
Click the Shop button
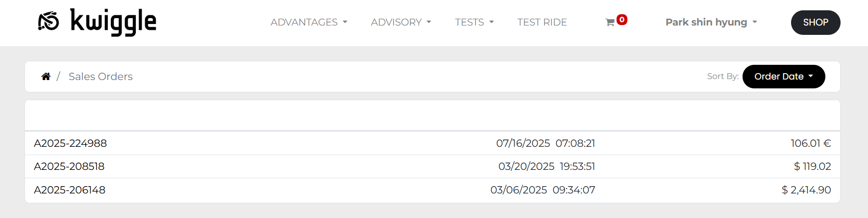point(816,23)
